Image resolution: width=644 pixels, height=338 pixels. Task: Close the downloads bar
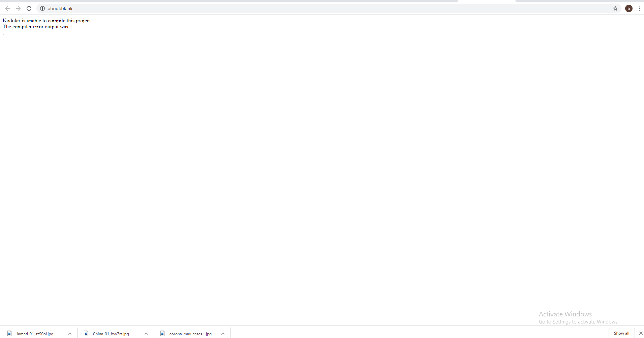pyautogui.click(x=641, y=333)
